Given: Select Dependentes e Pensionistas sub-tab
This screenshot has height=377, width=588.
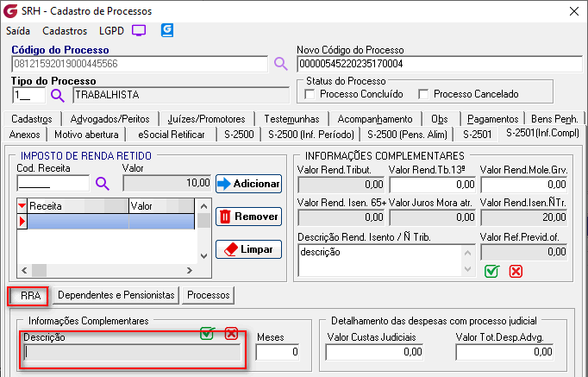Looking at the screenshot, I should 116,295.
